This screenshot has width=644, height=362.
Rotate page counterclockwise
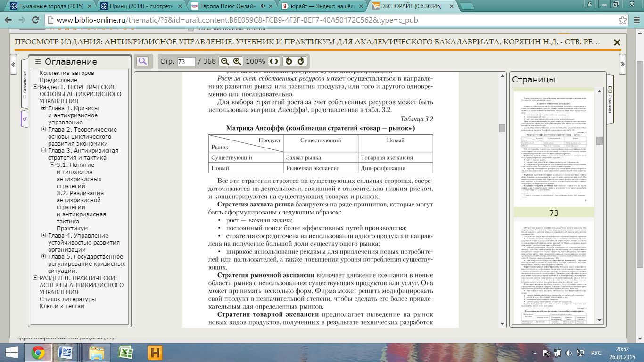click(x=289, y=61)
